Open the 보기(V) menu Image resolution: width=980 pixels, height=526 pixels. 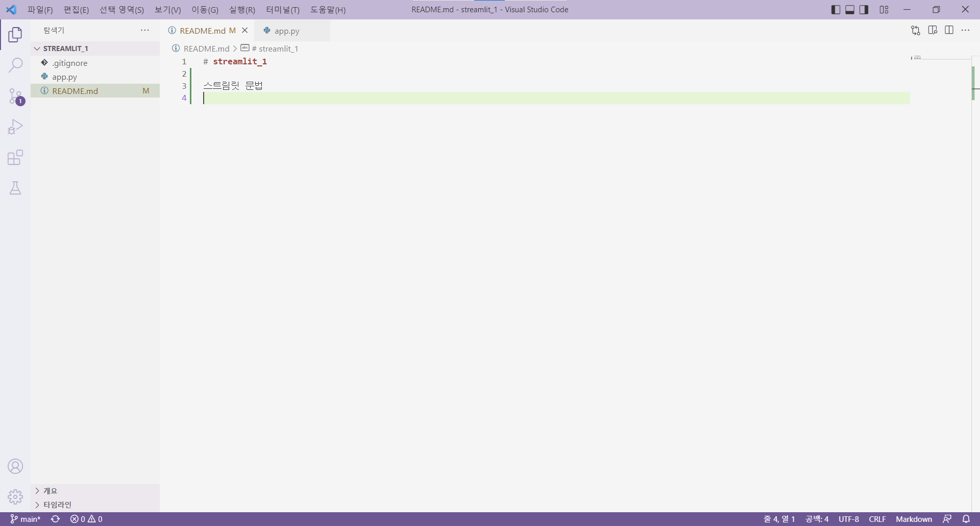[168, 10]
